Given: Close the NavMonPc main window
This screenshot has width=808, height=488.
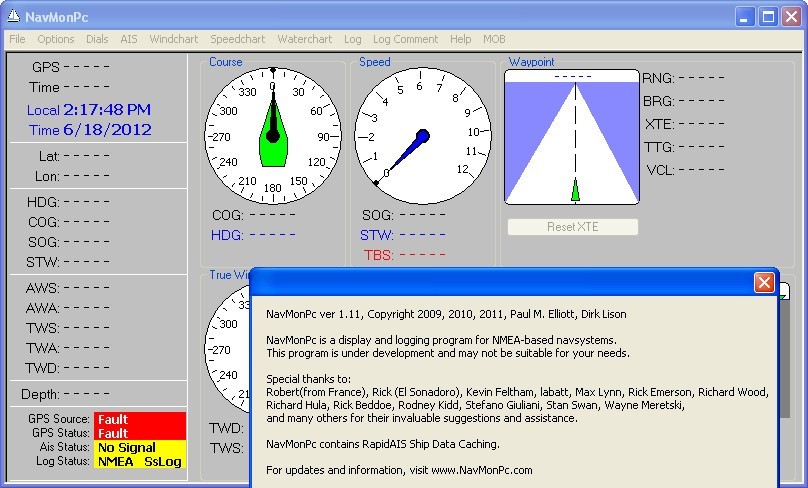Looking at the screenshot, I should coord(791,17).
